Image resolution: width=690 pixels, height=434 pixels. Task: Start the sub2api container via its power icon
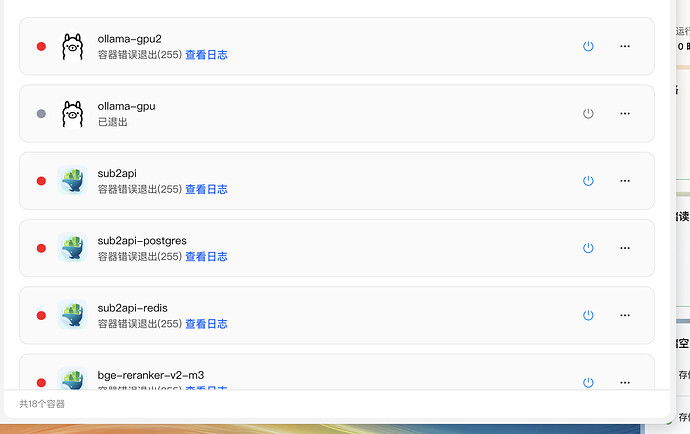(x=588, y=181)
